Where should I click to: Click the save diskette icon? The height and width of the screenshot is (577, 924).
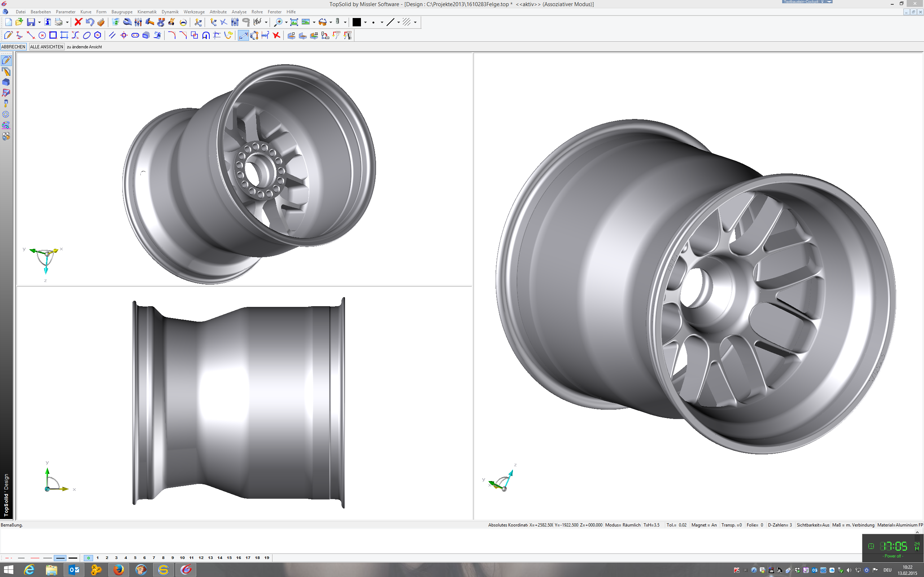point(31,22)
